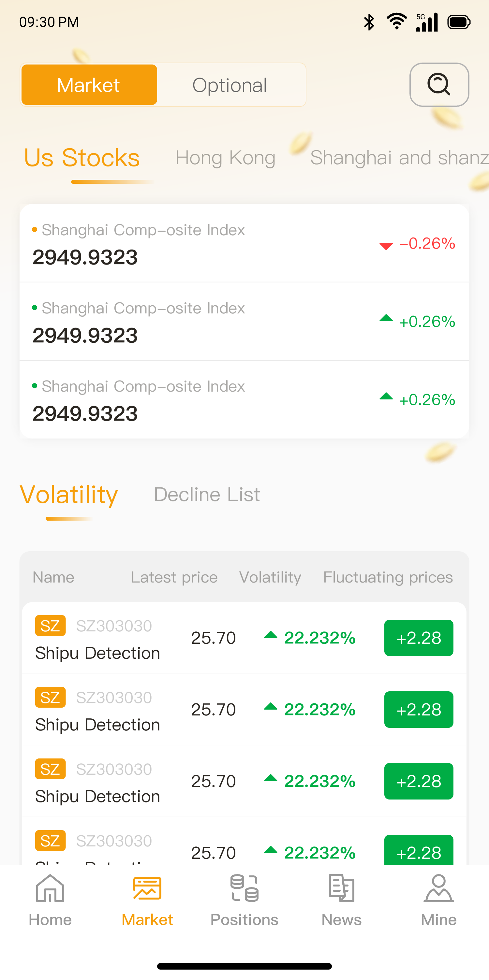This screenshot has height=980, width=489.
Task: Select the Market segment toggle
Action: [89, 85]
